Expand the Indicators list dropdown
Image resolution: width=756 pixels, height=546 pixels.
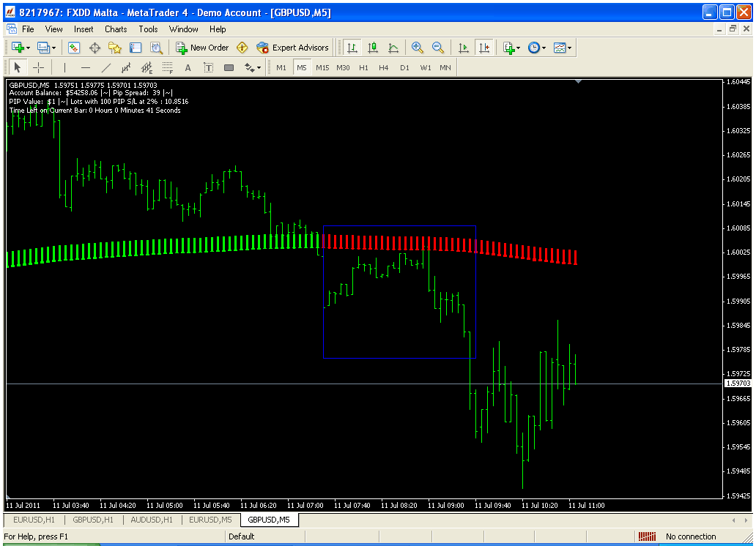click(512, 48)
